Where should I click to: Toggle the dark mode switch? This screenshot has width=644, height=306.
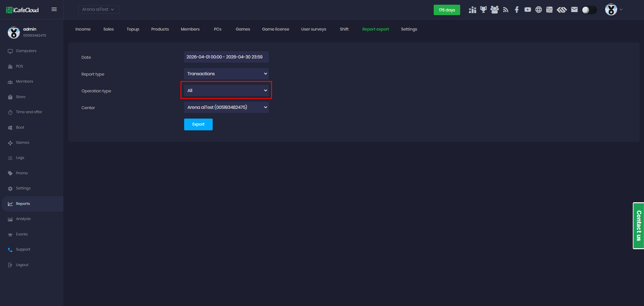click(x=589, y=10)
